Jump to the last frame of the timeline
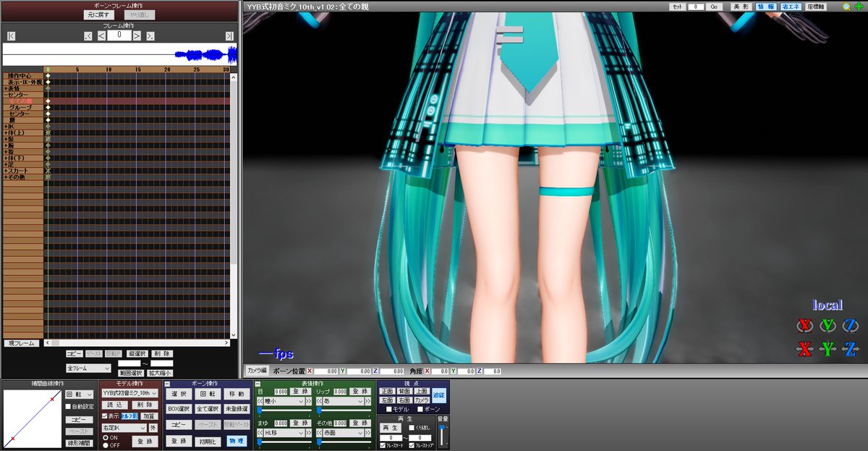 [229, 35]
